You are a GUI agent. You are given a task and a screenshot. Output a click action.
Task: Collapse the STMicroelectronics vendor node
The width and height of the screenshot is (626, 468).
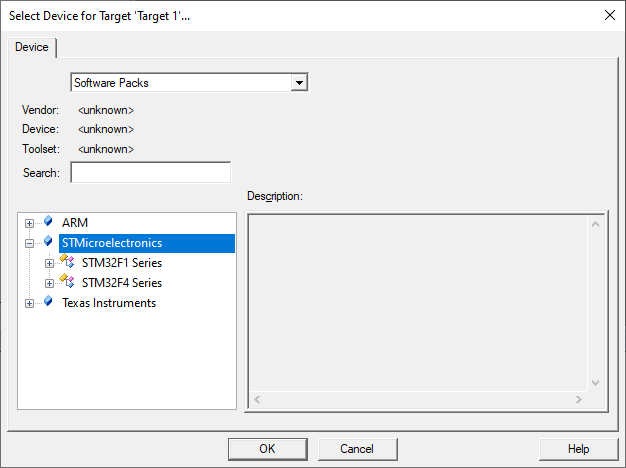(29, 243)
